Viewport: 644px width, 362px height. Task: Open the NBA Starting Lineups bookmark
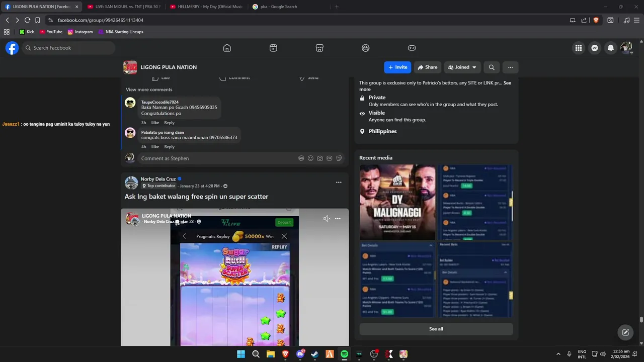coord(121,32)
